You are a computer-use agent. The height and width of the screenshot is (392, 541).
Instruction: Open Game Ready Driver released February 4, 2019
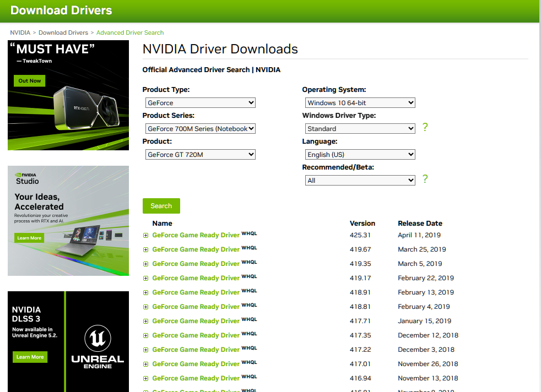click(196, 307)
